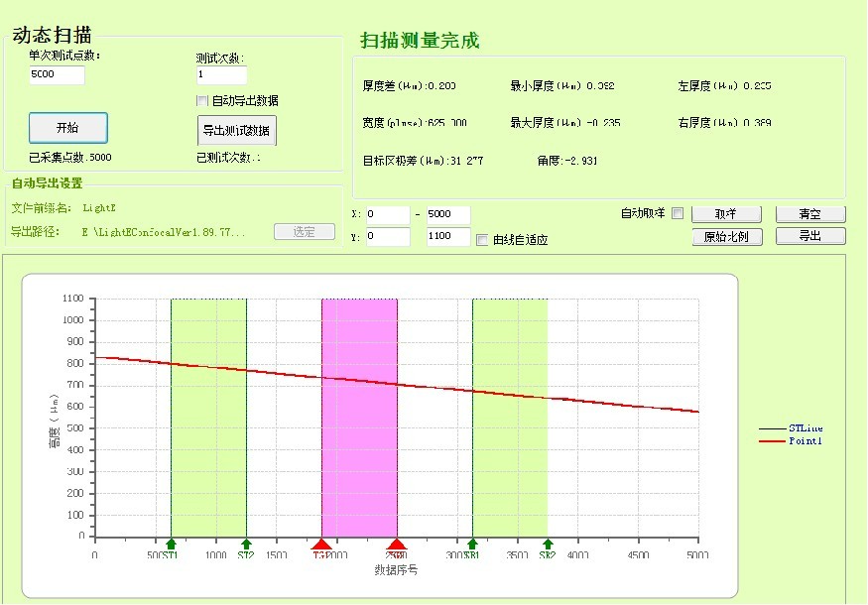Click the SR1 green arrow marker
This screenshot has width=868, height=605.
[472, 544]
